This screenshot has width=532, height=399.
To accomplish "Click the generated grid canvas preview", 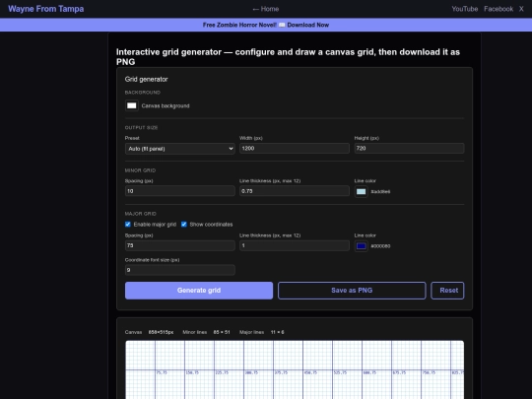I will point(295,369).
